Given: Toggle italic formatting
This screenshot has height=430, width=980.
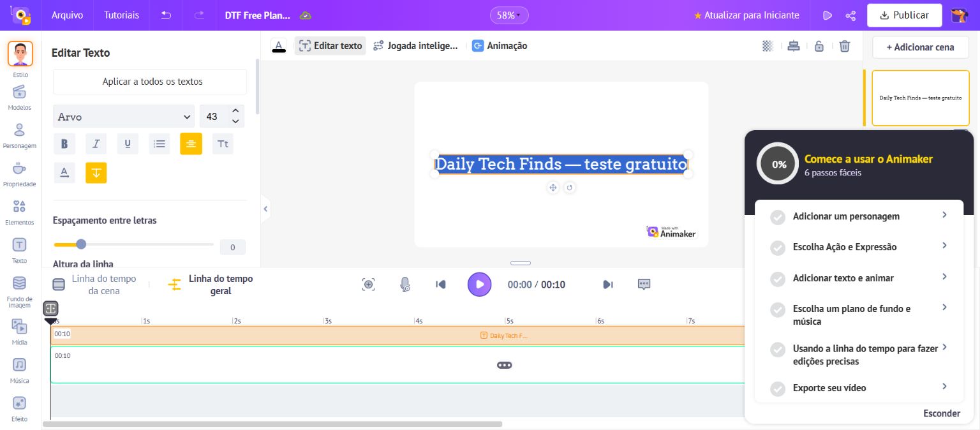Looking at the screenshot, I should [96, 144].
